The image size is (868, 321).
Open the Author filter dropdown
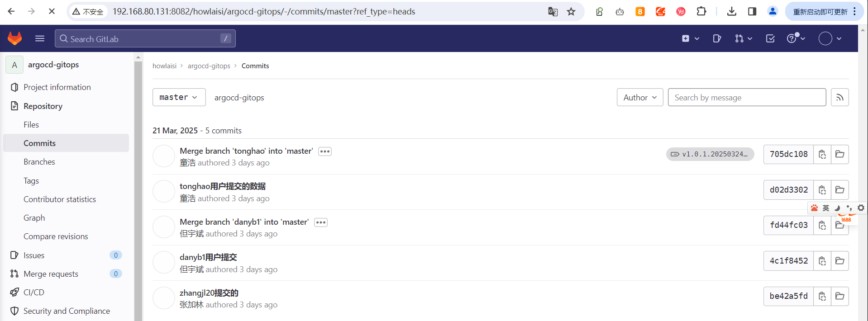point(639,97)
